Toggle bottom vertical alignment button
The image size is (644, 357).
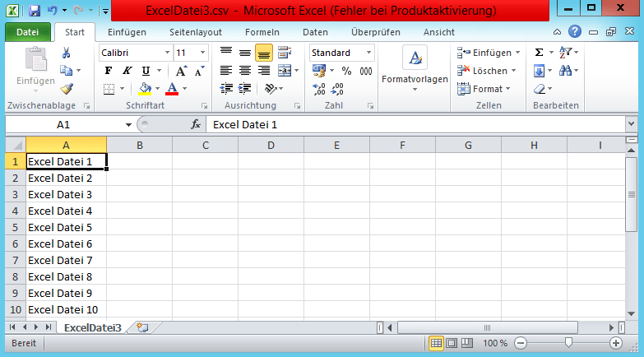264,53
